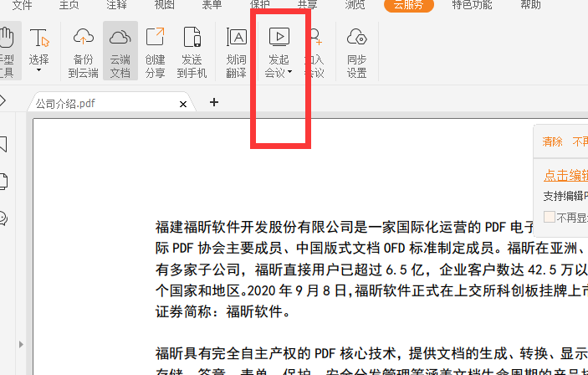Start a meeting (发起会议)
Viewport: 588px width, 375px height.
pos(279,51)
